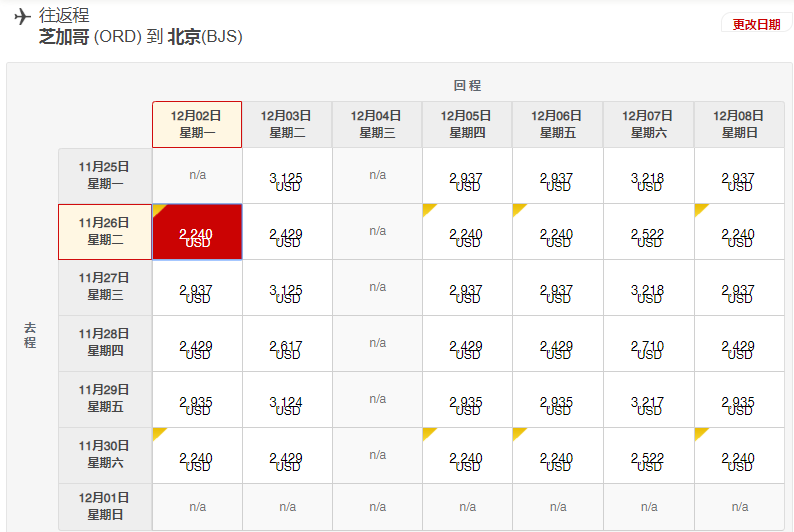Click the airplane icon beside 往返程

(22, 17)
